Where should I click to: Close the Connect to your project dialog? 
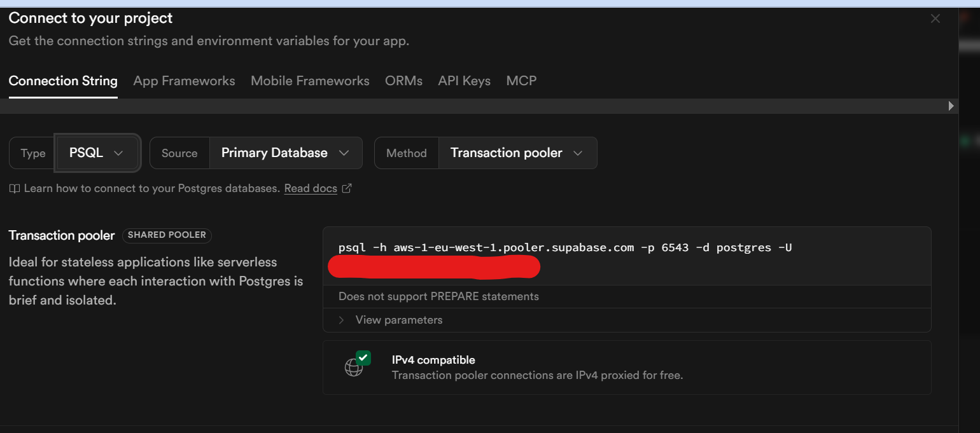[935, 19]
